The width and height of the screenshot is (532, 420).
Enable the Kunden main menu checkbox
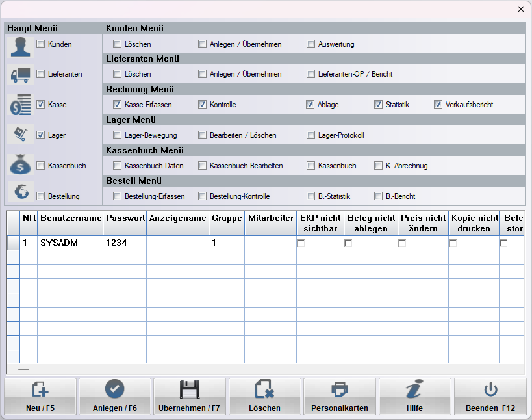point(41,44)
